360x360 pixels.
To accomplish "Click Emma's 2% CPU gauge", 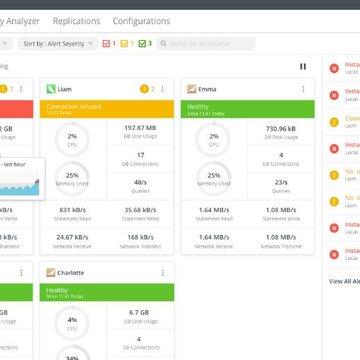I will [214, 139].
